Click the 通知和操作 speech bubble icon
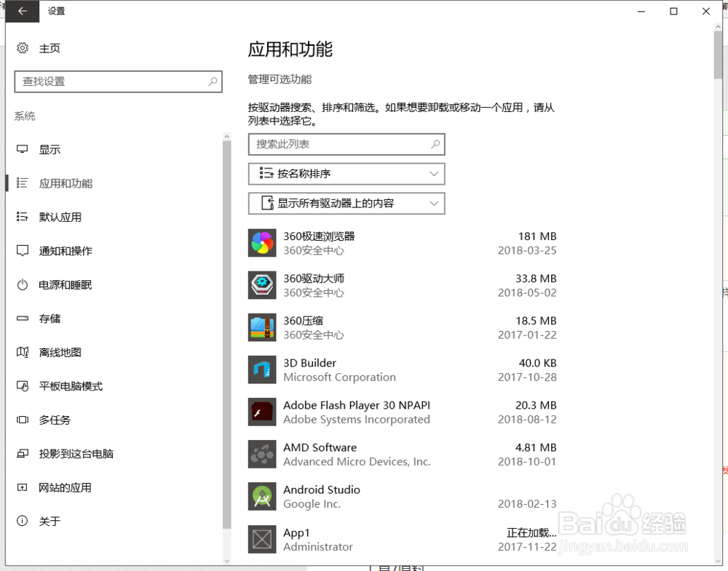Viewport: 728px width, 571px height. click(23, 250)
